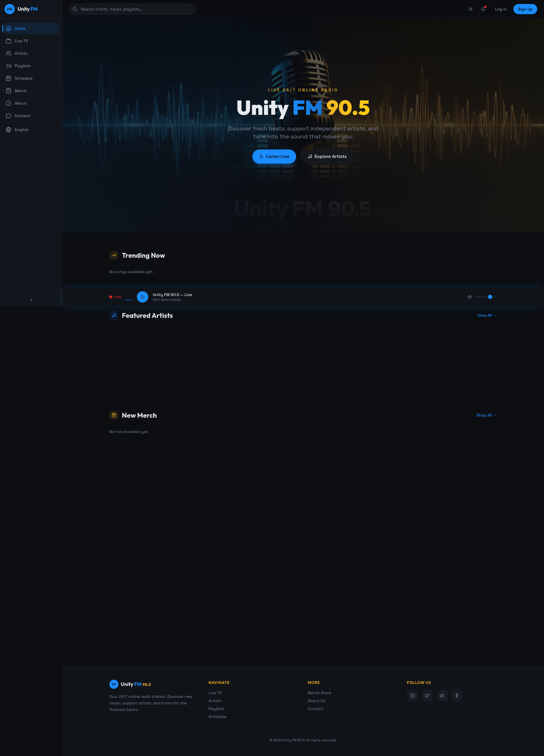Toggle the light/dark theme sun icon
The height and width of the screenshot is (756, 544).
point(470,9)
